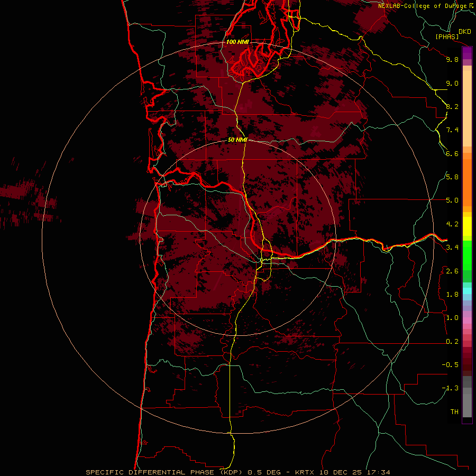Select the 4.2 legend value
The width and height of the screenshot is (476, 476).
[452, 224]
